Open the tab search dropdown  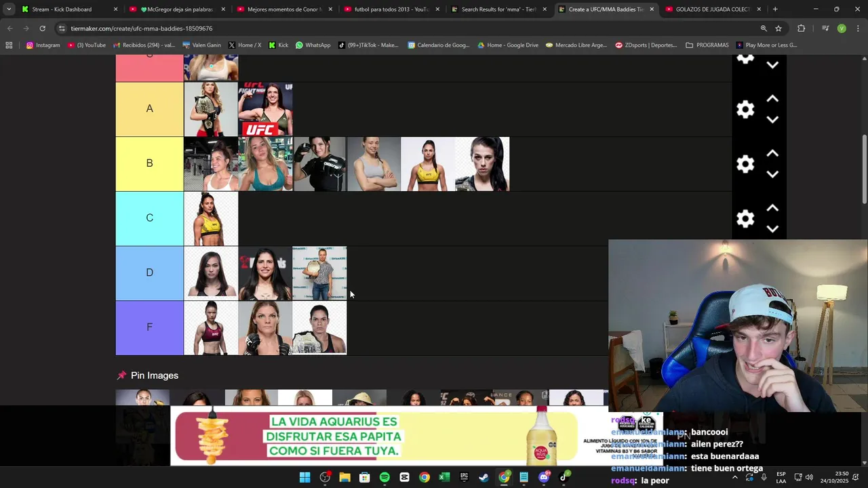9,9
